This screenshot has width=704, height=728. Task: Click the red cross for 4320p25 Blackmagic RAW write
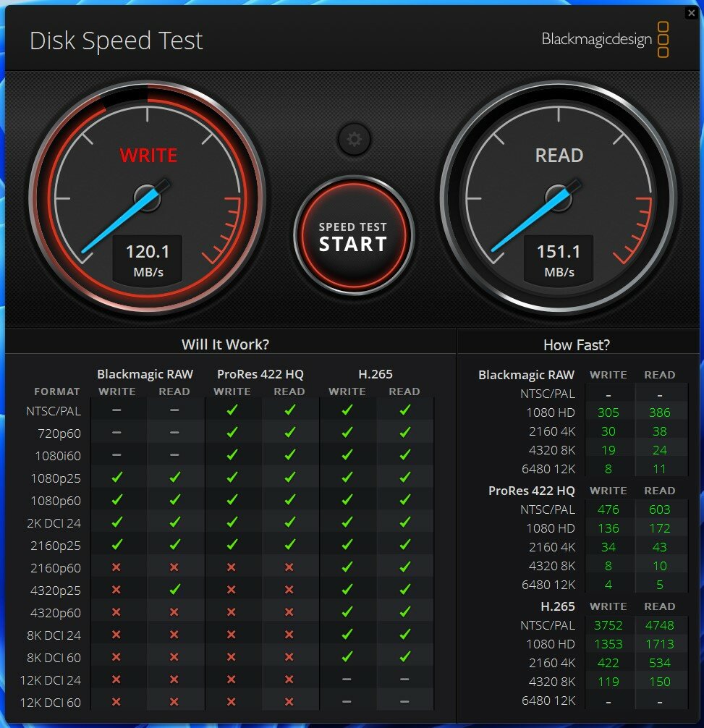pyautogui.click(x=116, y=590)
